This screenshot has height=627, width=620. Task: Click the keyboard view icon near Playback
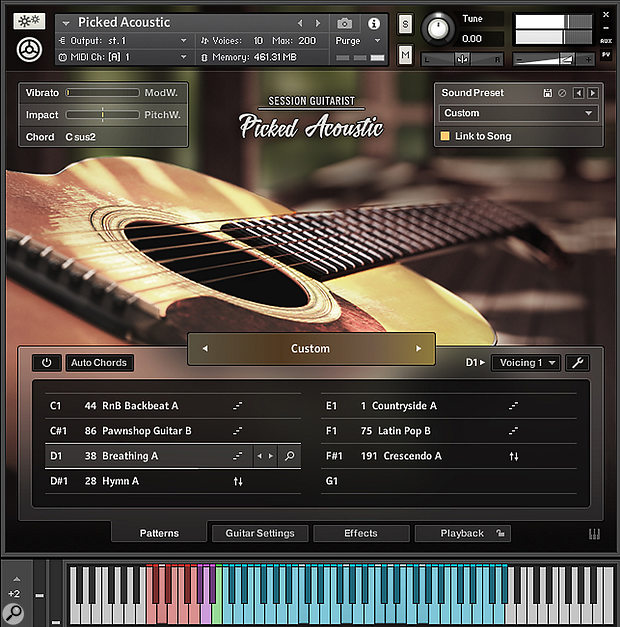pyautogui.click(x=594, y=534)
